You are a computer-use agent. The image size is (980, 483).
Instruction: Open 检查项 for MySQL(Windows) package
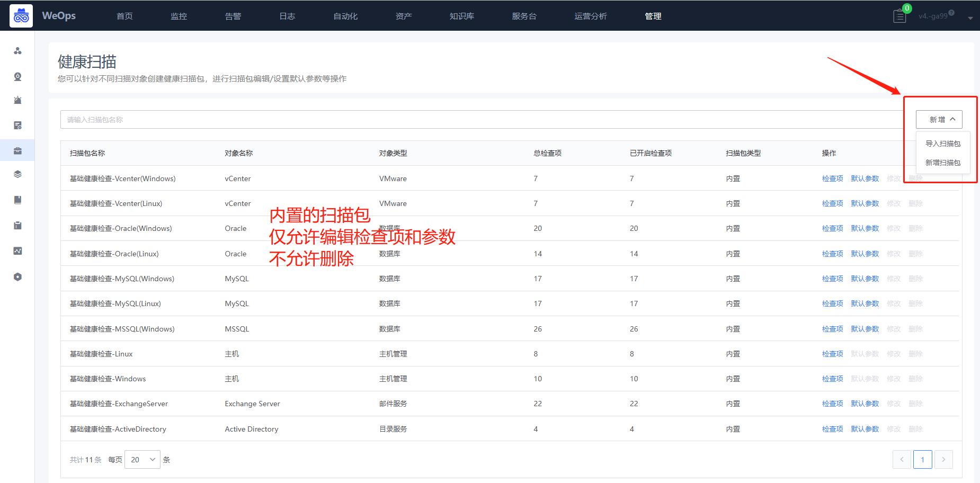click(x=833, y=279)
